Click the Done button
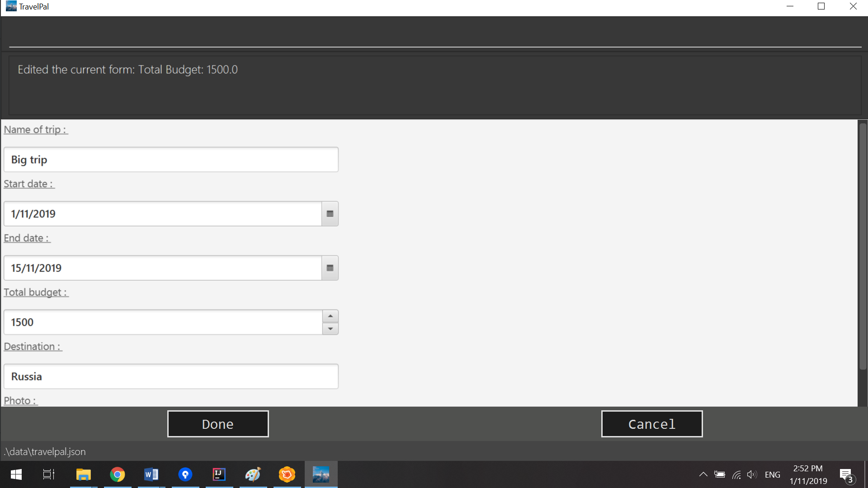The height and width of the screenshot is (488, 868). tap(218, 424)
